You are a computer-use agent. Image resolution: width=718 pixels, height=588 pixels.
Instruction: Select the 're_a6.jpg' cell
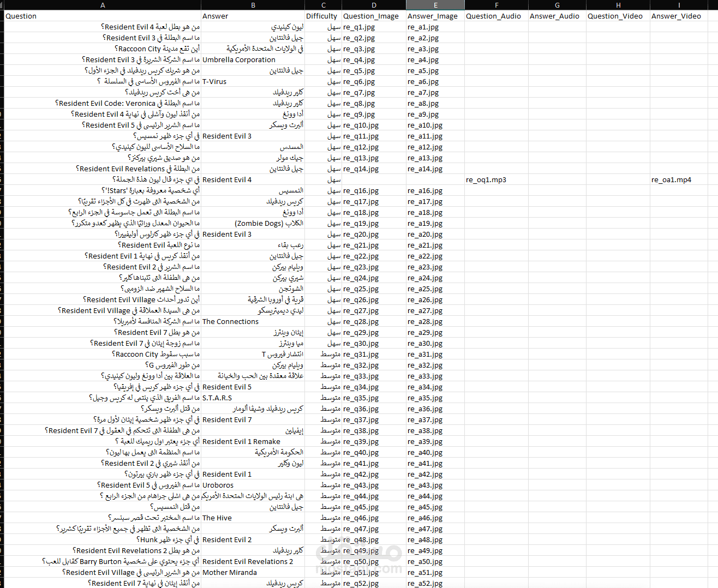tap(435, 81)
